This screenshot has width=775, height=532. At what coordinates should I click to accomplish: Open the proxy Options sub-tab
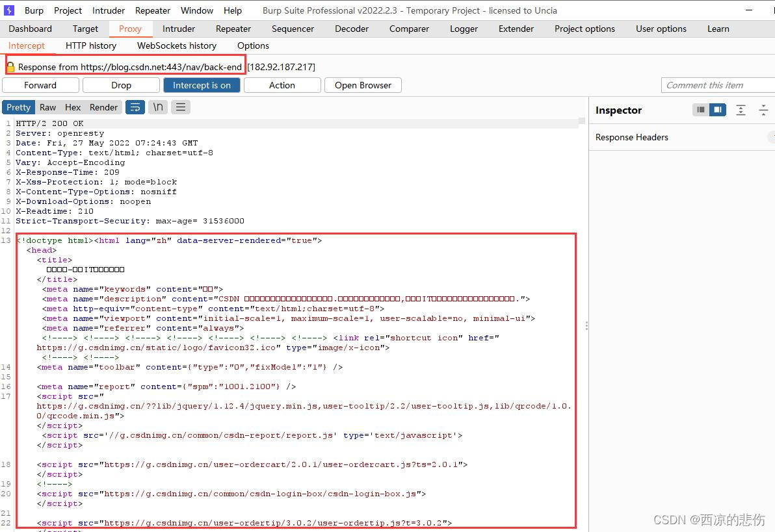pyautogui.click(x=253, y=45)
